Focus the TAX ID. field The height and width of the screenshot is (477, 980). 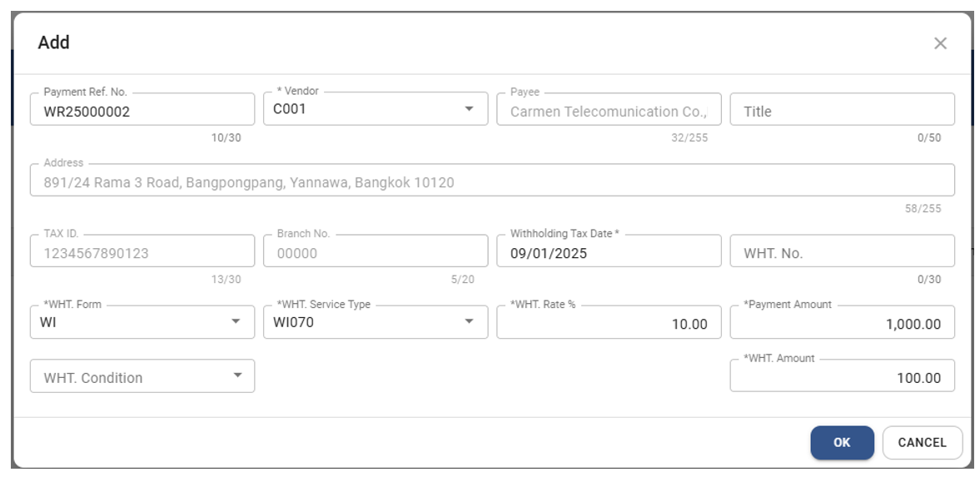pyautogui.click(x=142, y=254)
